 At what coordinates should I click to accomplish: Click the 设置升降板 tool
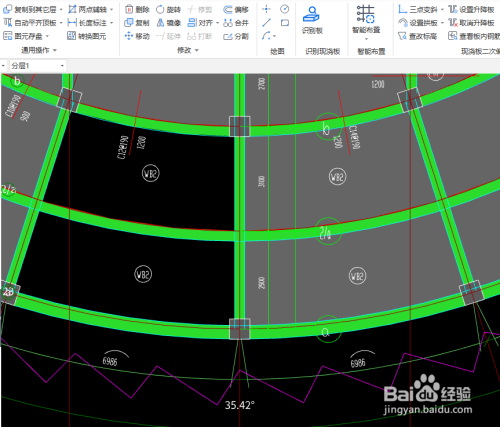(x=471, y=9)
